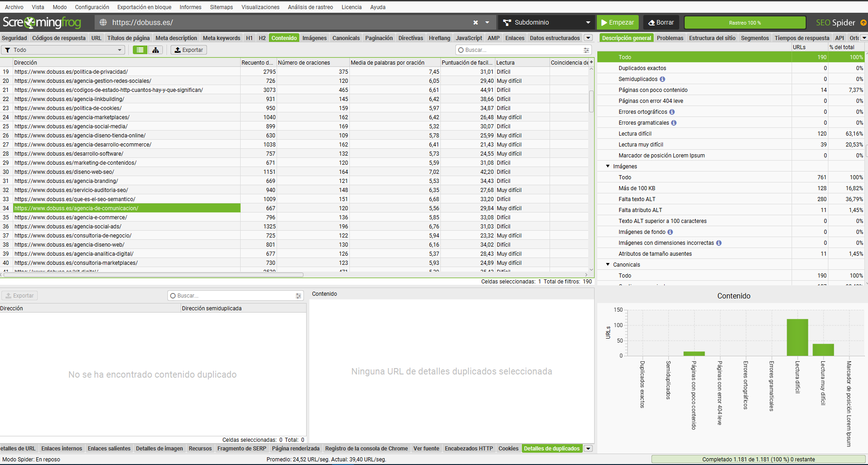
Task: Export the Contenido table data
Action: point(189,50)
